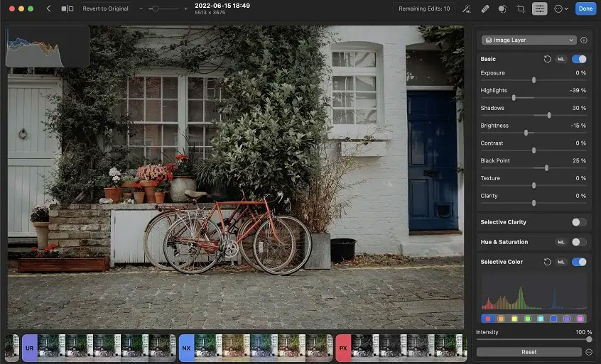Image resolution: width=601 pixels, height=364 pixels.
Task: Click the back arrow in the toolbar
Action: tap(48, 9)
